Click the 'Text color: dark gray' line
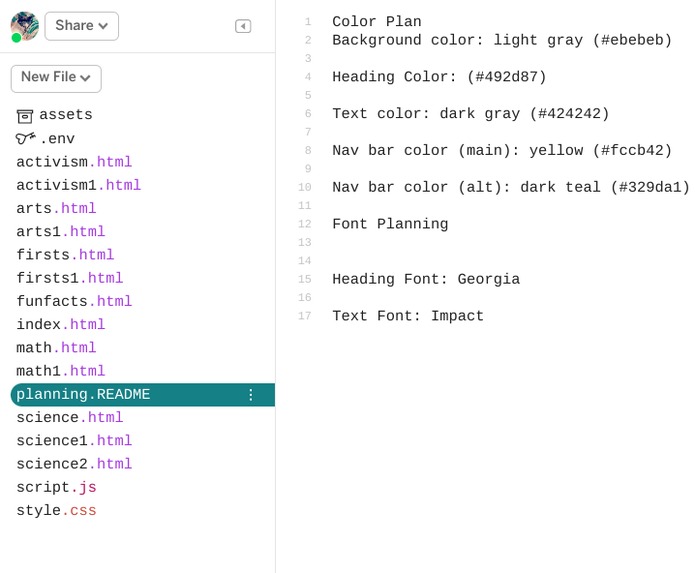This screenshot has height=573, width=695. 471,113
